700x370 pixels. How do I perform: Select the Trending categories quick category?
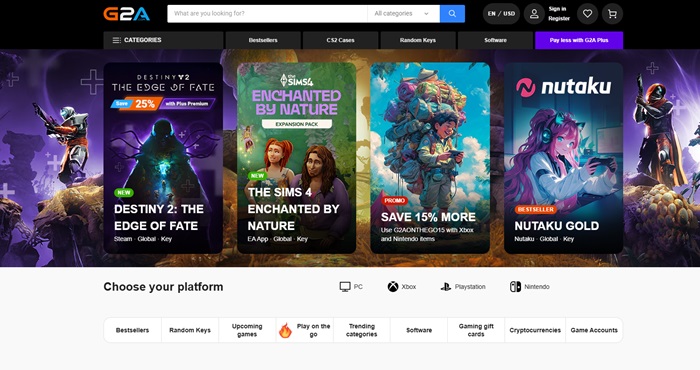coord(362,330)
